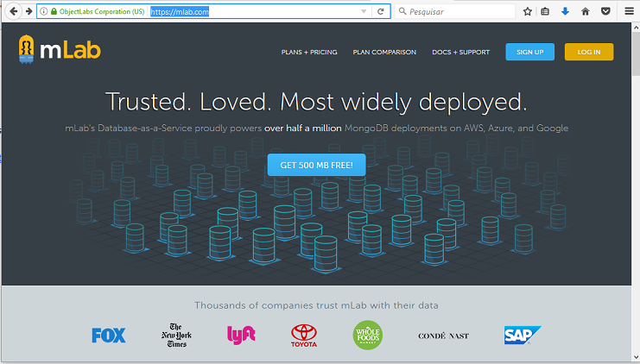Image resolution: width=640 pixels, height=364 pixels.
Task: Open site information via the info icon
Action: (x=44, y=11)
